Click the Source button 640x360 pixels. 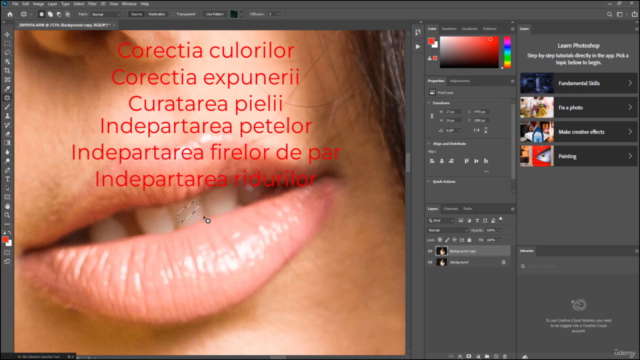pos(136,14)
